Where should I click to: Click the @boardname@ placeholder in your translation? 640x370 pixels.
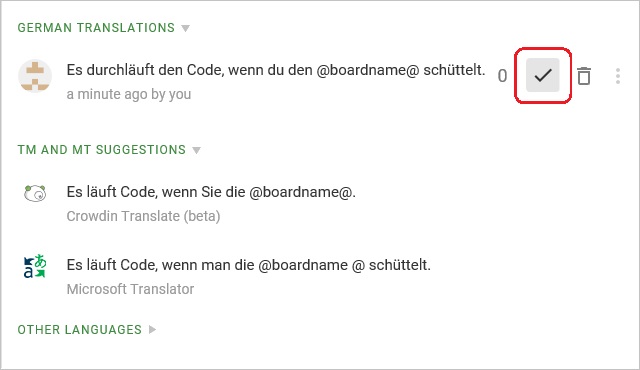click(368, 70)
